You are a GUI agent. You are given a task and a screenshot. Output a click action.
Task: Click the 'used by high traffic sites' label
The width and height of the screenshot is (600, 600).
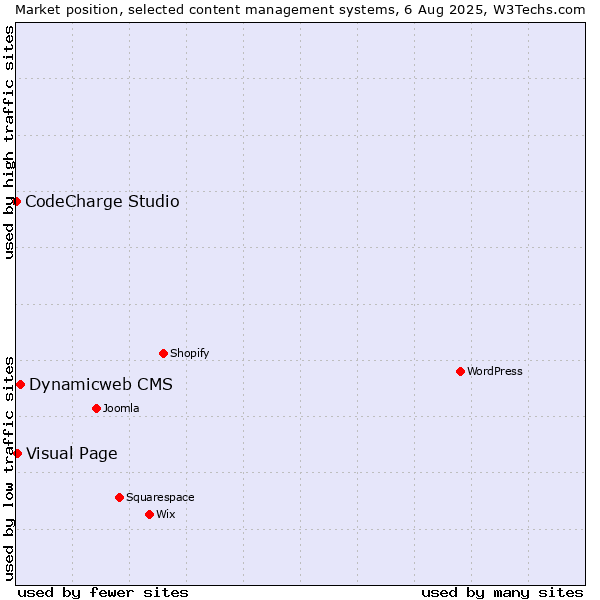point(8,142)
